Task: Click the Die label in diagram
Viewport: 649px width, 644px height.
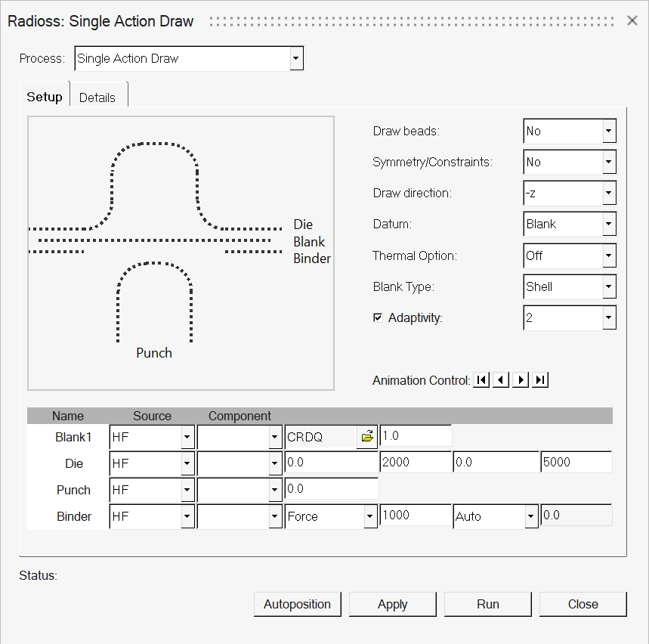Action: click(303, 224)
